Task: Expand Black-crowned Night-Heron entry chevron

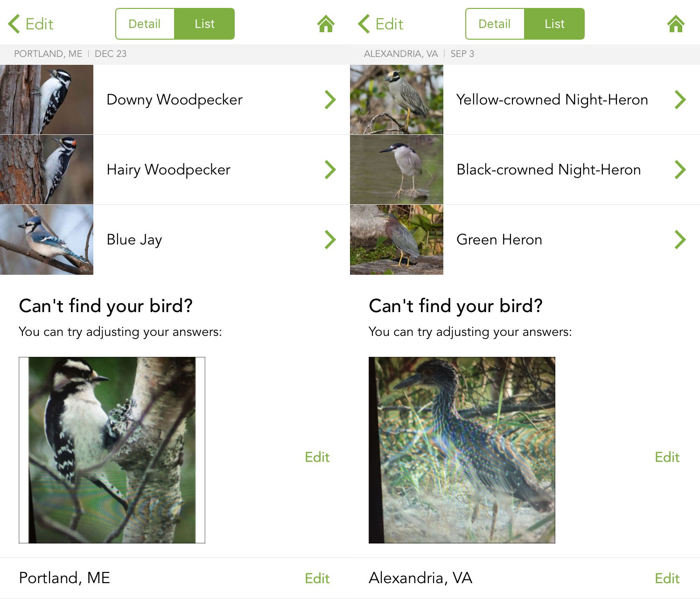Action: click(680, 169)
